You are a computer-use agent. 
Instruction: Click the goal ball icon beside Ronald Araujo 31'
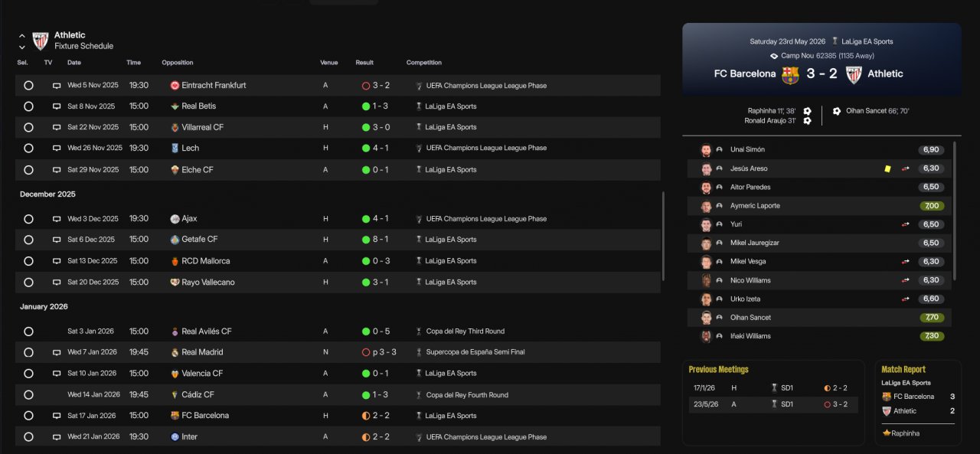tap(807, 121)
